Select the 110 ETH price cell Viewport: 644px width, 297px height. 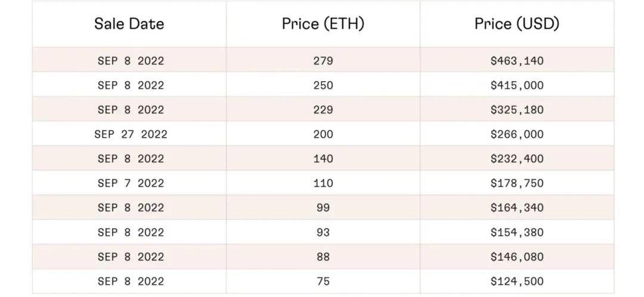pos(323,183)
